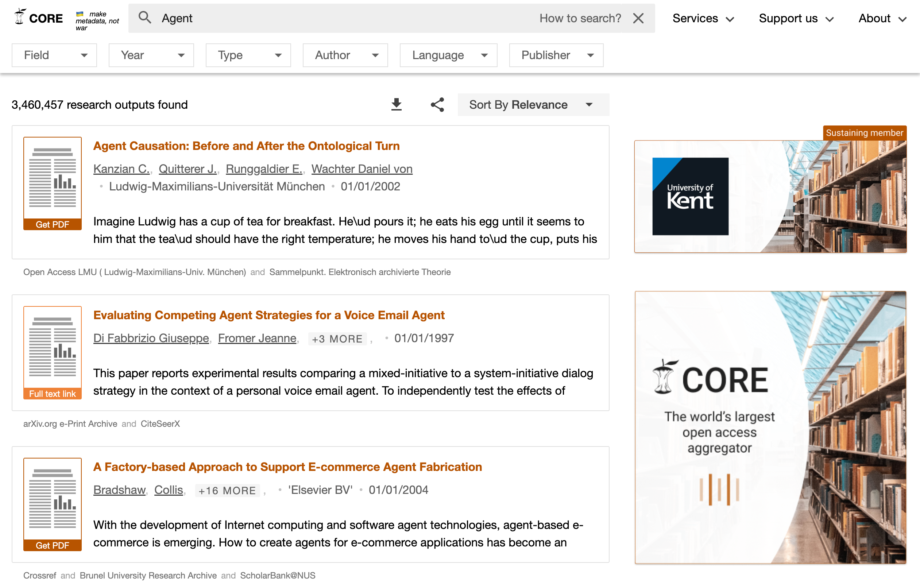920x588 pixels.
Task: Click the CORE apple logo in header
Action: coord(20,17)
